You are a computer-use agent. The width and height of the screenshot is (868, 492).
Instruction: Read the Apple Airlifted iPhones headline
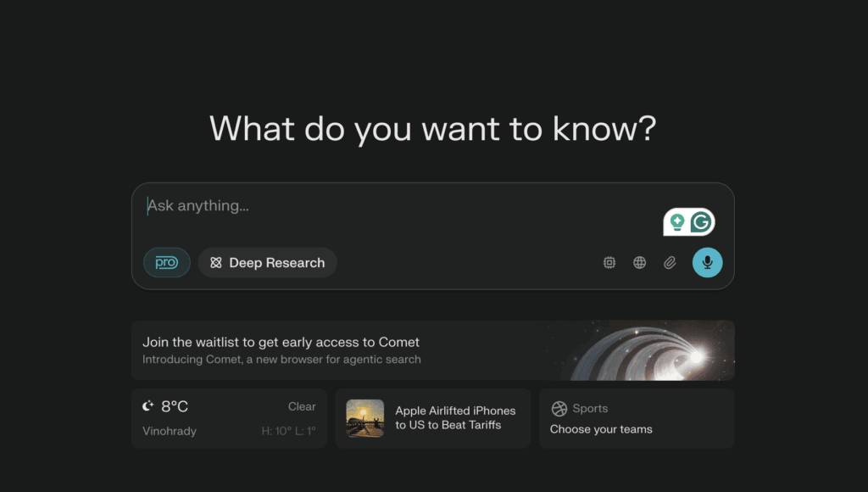[x=455, y=417]
